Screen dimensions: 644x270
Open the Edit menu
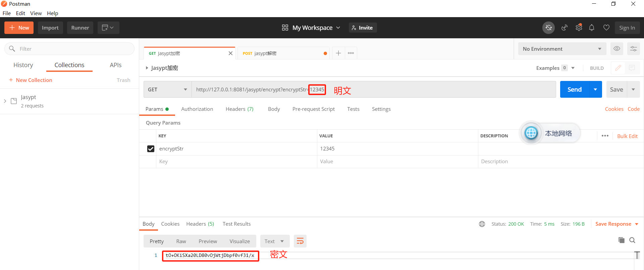(20, 13)
